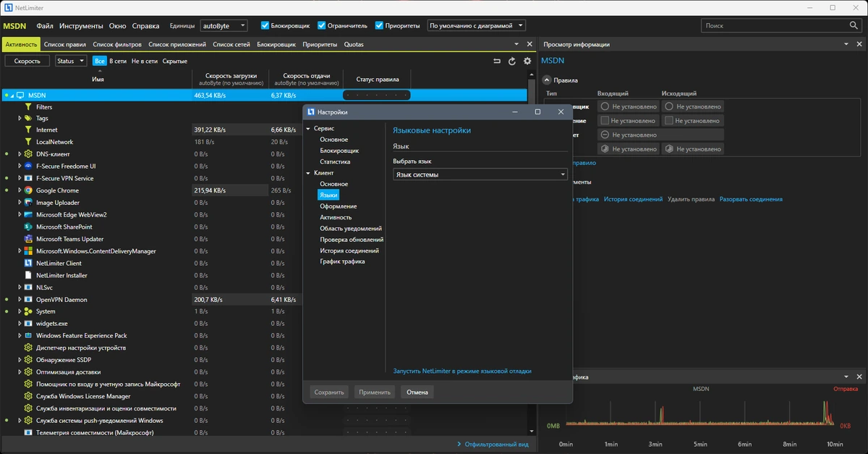This screenshot has width=868, height=454.
Task: Click the incoming blocker rule 'Не установлено'
Action: tap(629, 106)
